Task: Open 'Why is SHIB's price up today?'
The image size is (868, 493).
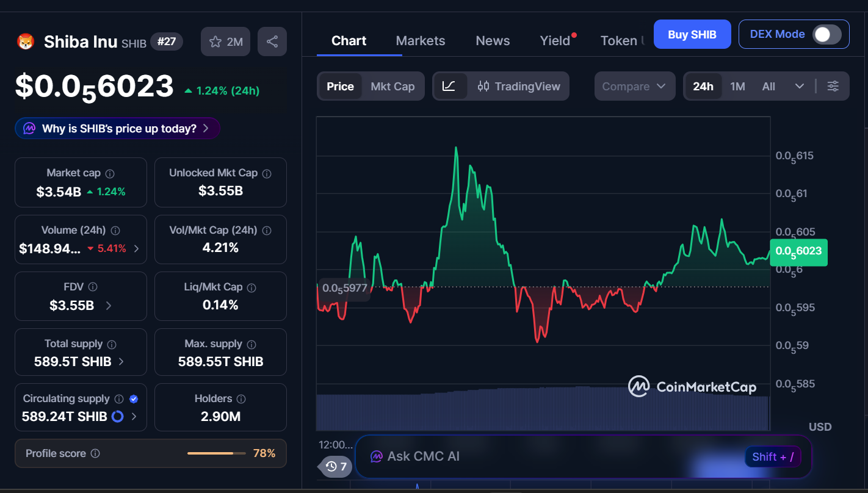Action: pyautogui.click(x=118, y=129)
